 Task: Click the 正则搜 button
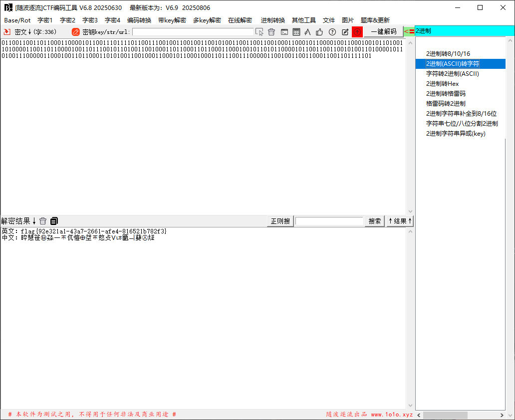click(280, 221)
